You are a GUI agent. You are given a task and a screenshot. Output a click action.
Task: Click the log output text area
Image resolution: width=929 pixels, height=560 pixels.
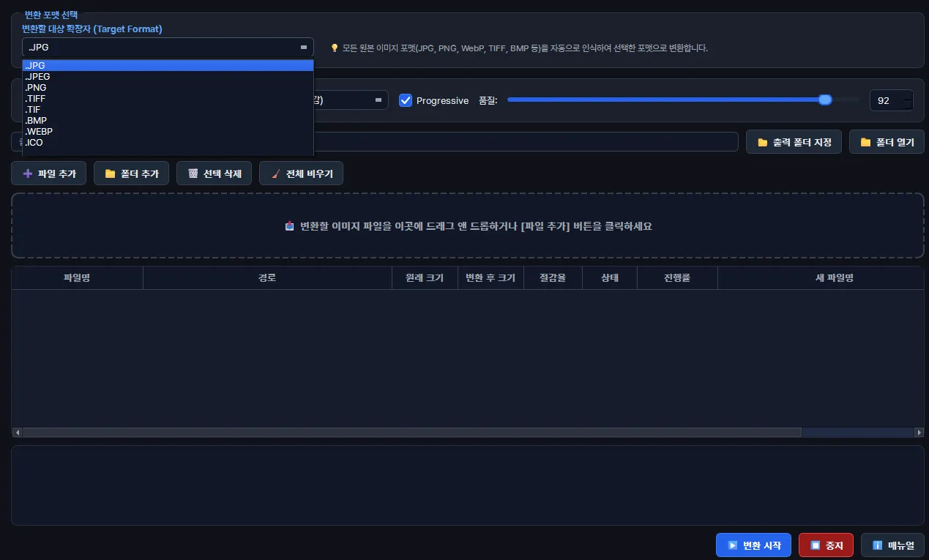(468, 485)
